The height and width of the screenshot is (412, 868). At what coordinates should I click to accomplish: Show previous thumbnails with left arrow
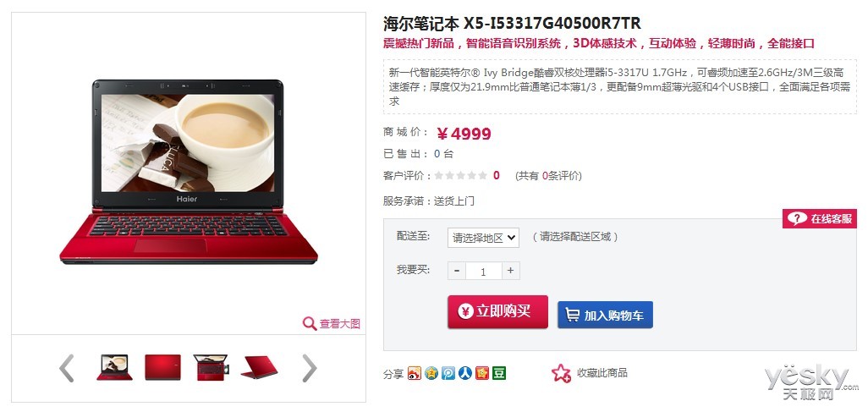click(x=67, y=368)
